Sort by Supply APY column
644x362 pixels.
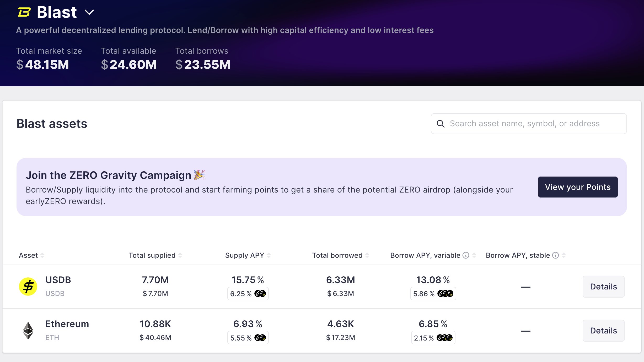(248, 255)
